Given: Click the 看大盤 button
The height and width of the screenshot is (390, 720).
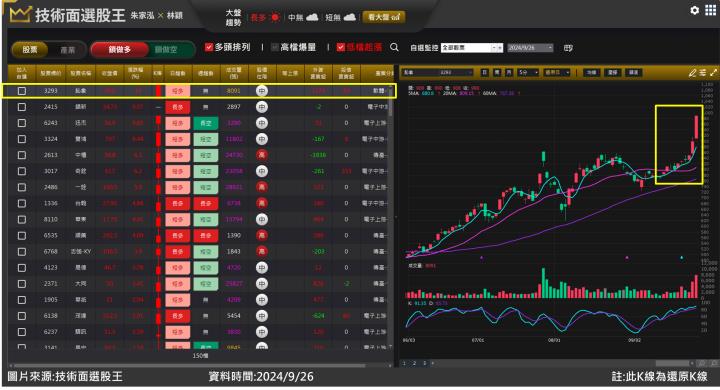Looking at the screenshot, I should 384,17.
